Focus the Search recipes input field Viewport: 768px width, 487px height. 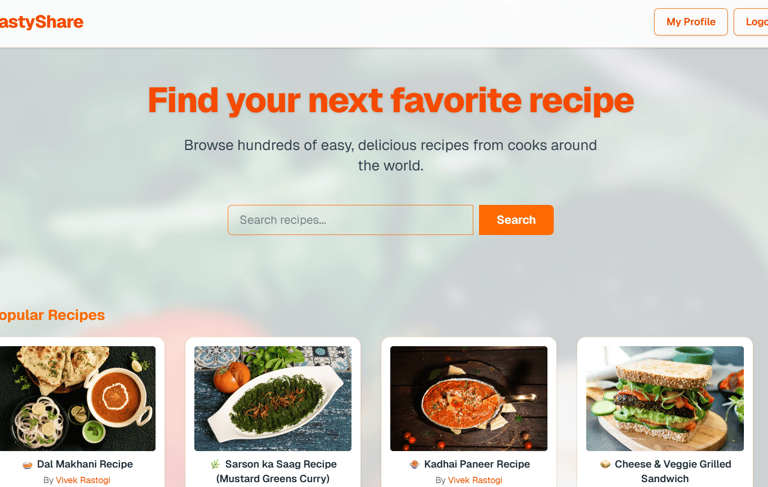(x=350, y=220)
